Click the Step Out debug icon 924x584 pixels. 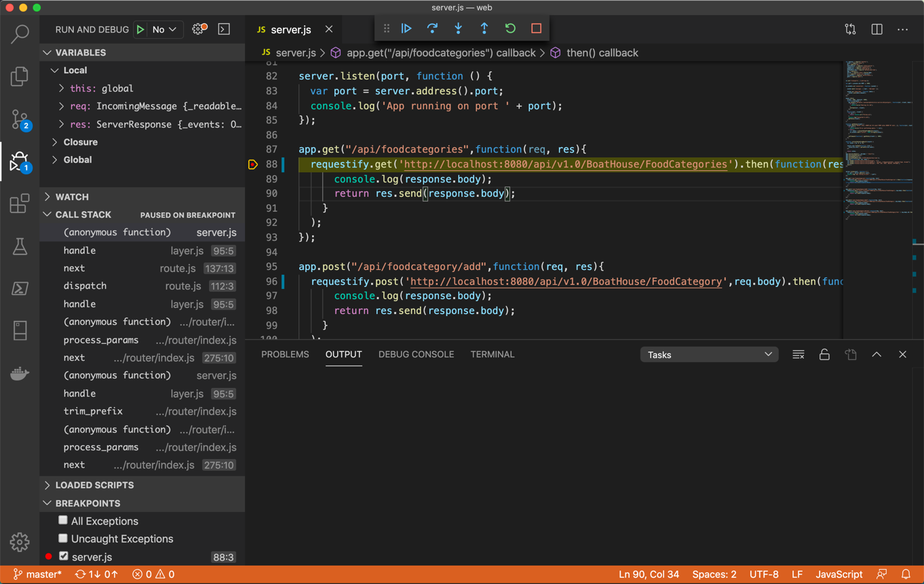click(484, 28)
